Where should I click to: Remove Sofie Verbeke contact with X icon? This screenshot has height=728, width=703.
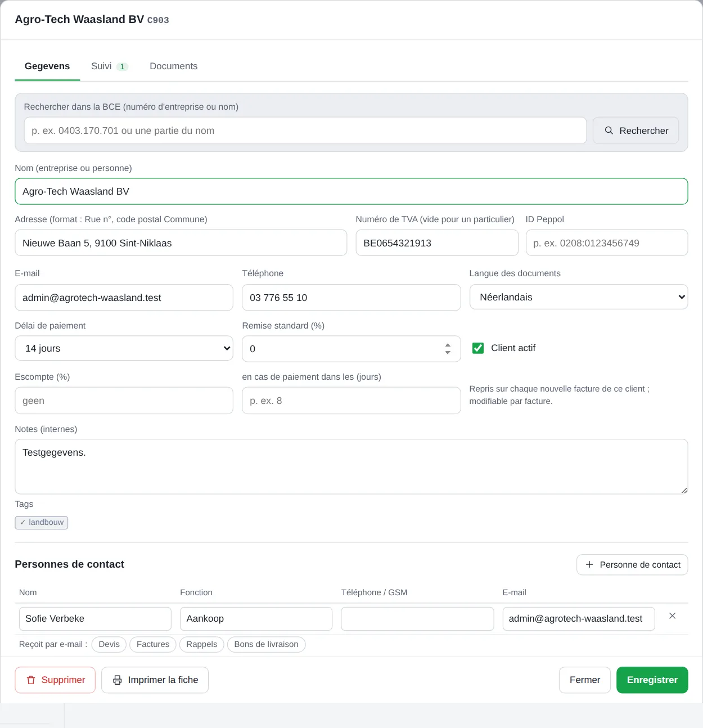point(672,616)
